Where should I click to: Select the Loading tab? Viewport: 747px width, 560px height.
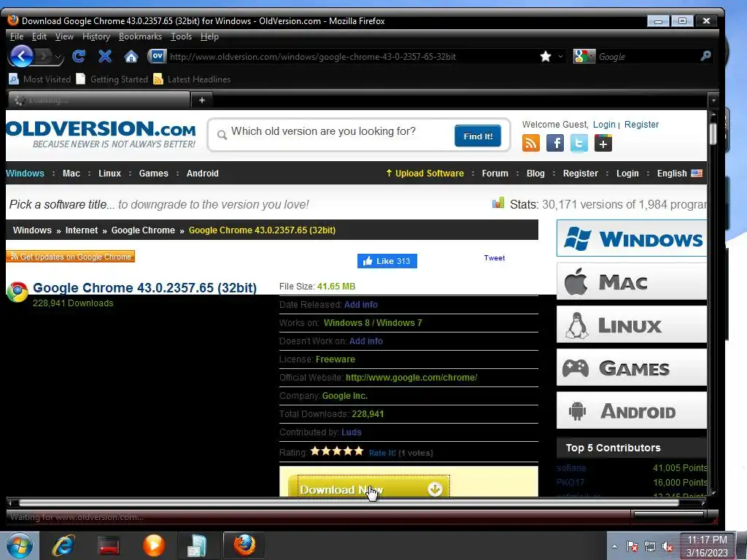coord(99,100)
